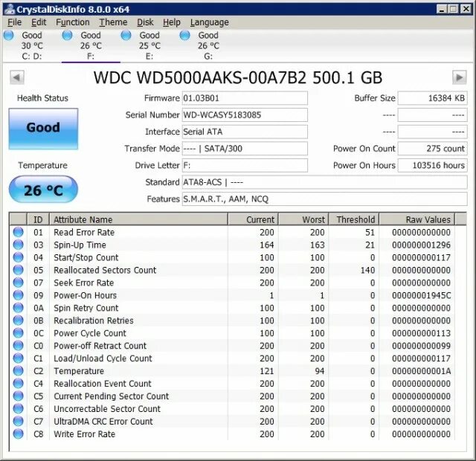
Task: Click the Good health status button
Action: point(43,129)
